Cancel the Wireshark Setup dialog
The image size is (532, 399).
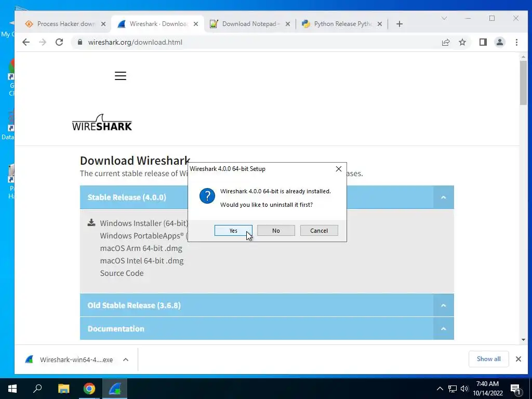coord(319,230)
